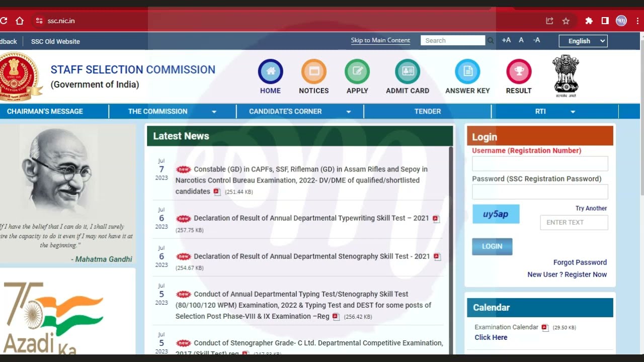Focus the Search box in the top bar
644x362 pixels.
(453, 41)
